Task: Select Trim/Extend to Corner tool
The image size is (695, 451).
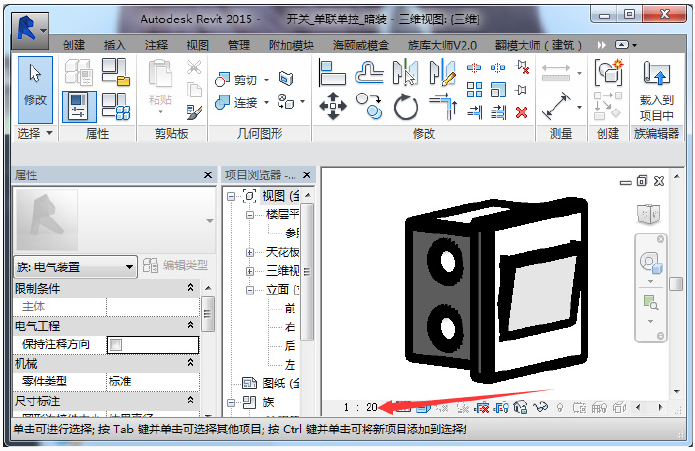Action: (x=443, y=107)
